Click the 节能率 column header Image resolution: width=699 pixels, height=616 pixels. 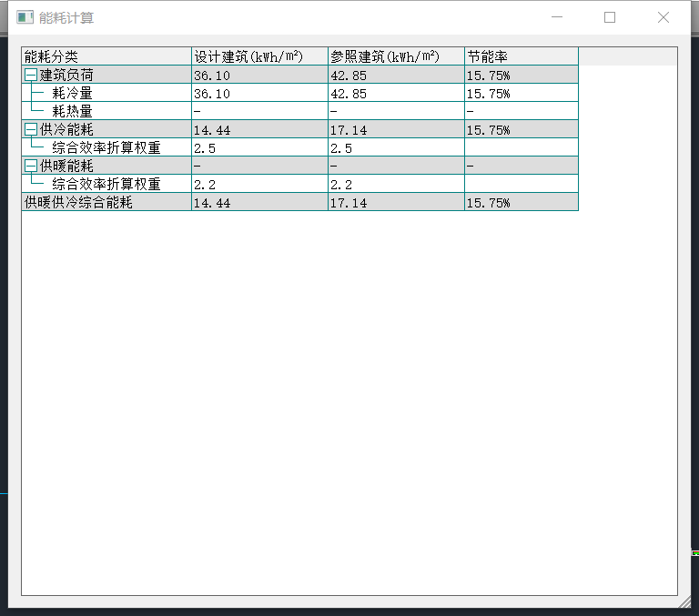[x=521, y=56]
